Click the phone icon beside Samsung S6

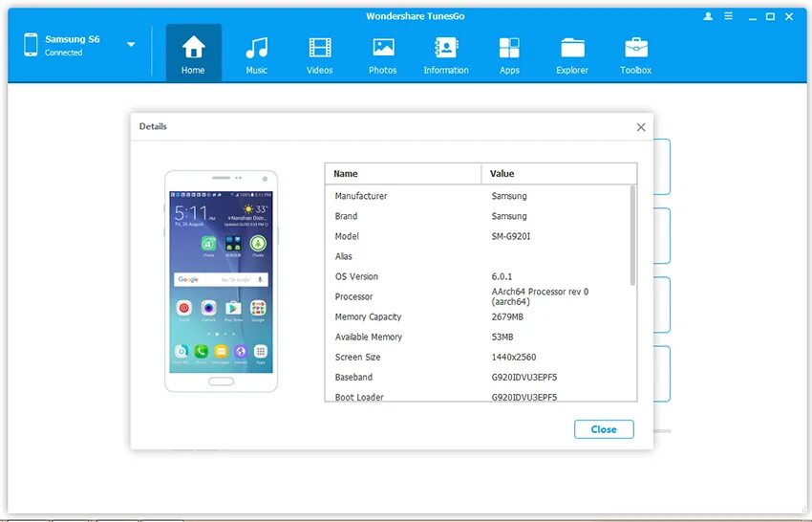point(31,45)
